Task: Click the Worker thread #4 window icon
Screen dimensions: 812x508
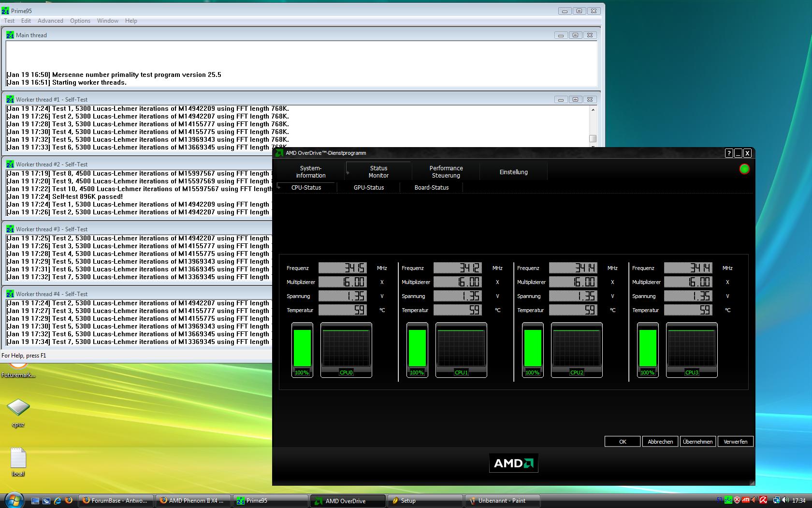Action: pos(10,294)
